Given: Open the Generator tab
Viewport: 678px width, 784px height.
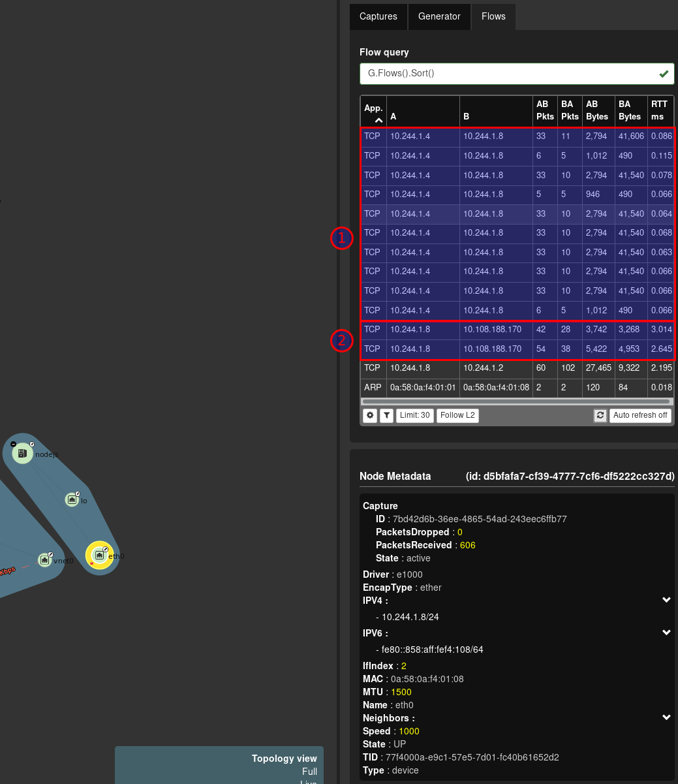Looking at the screenshot, I should [439, 16].
